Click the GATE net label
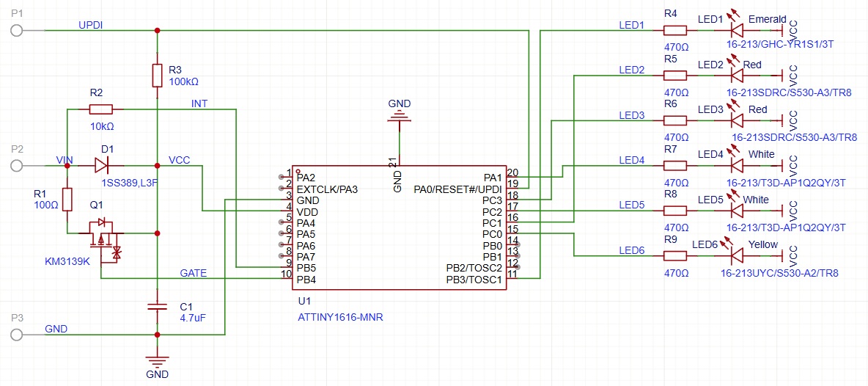Image resolution: width=868 pixels, height=386 pixels. tap(194, 273)
